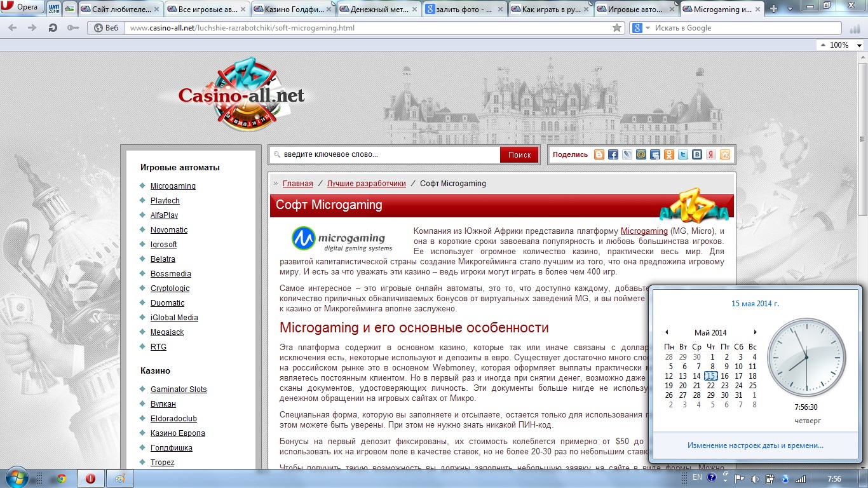The width and height of the screenshot is (868, 488).
Task: Click the red Поиск button
Action: point(519,154)
